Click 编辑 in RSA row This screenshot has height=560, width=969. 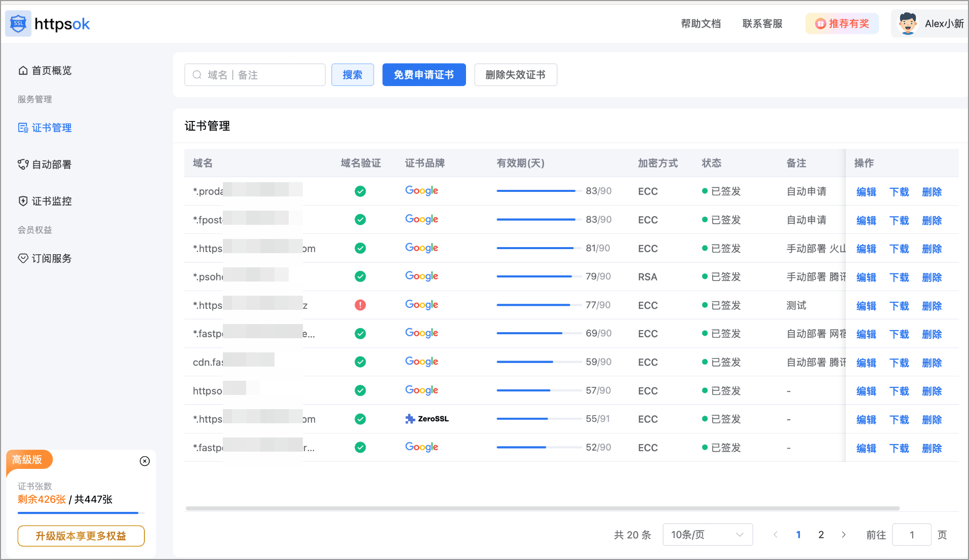pos(866,277)
